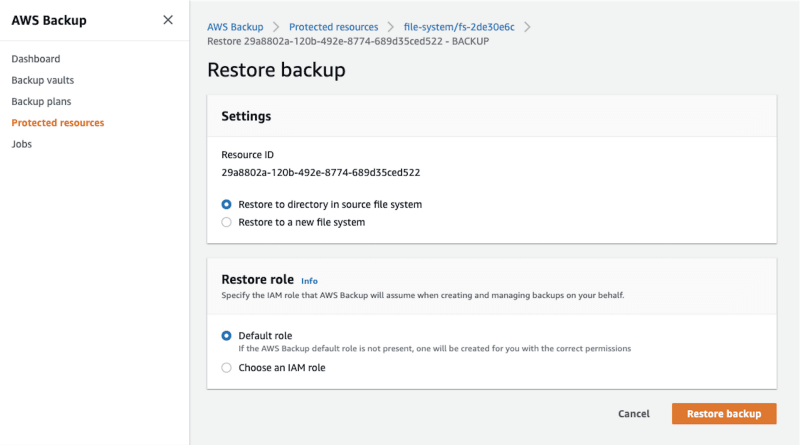
Task: Go to Backup vaults
Action: (42, 80)
